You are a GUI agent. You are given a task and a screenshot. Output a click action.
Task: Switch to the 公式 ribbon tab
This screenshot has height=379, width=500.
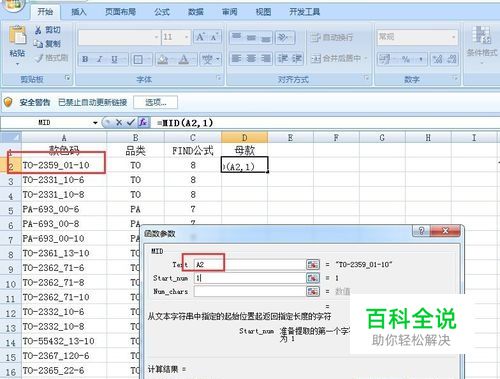coord(162,12)
